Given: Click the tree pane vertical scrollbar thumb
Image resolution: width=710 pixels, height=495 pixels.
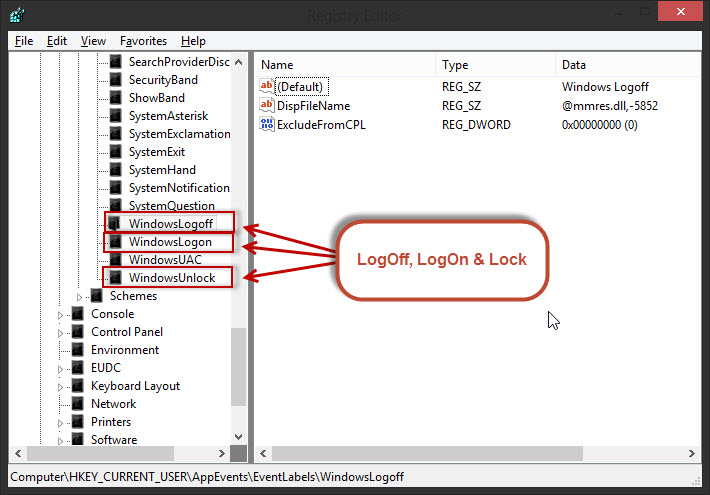Looking at the screenshot, I should pos(239,366).
